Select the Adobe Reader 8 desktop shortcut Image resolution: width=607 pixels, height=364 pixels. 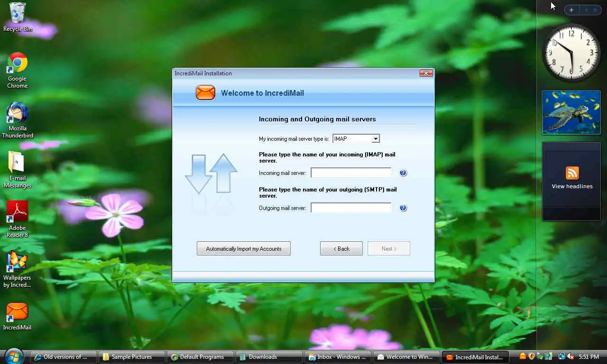tap(18, 219)
